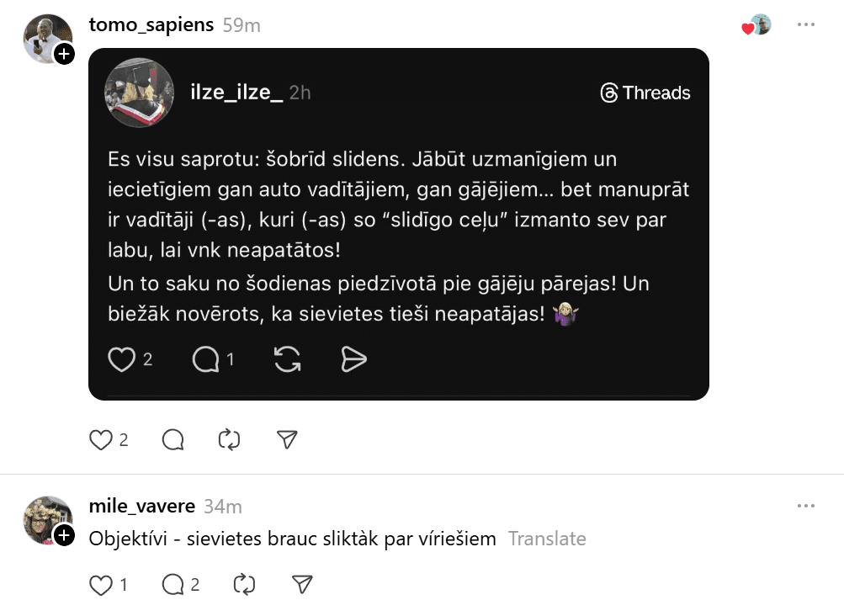Open ilze_ilze_ profile picture in quoted post
This screenshot has height=616, width=844.
(x=139, y=93)
